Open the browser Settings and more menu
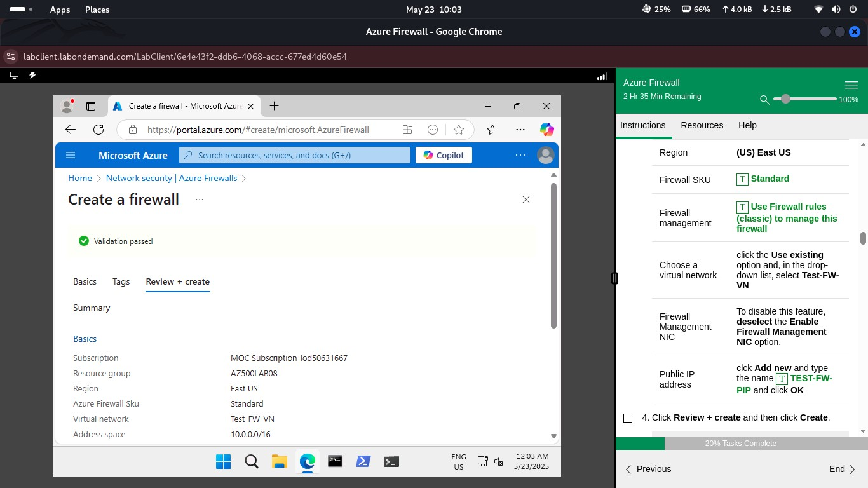Image resolution: width=868 pixels, height=488 pixels. [520, 129]
